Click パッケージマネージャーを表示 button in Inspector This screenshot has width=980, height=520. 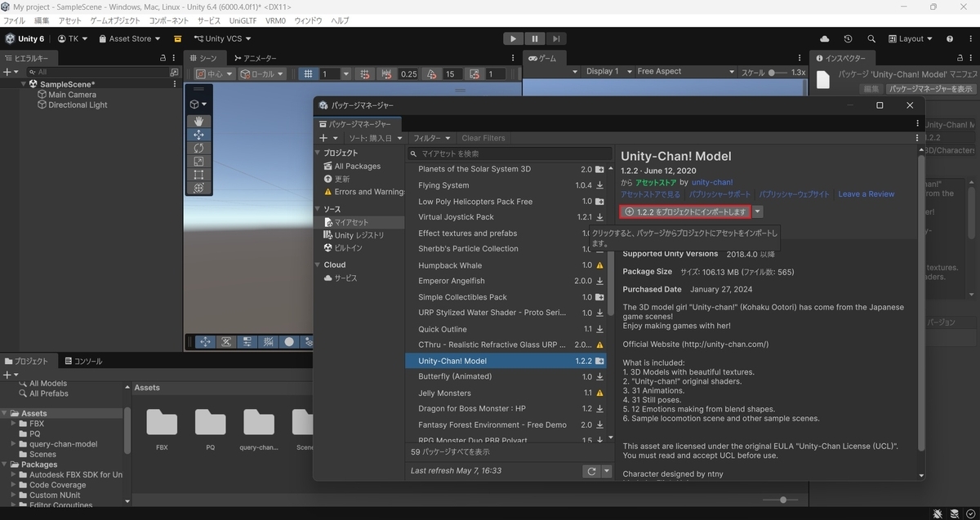931,89
